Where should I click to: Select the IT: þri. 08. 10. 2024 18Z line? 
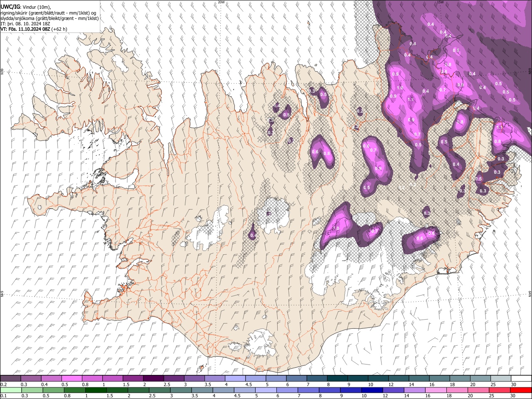(x=25, y=24)
